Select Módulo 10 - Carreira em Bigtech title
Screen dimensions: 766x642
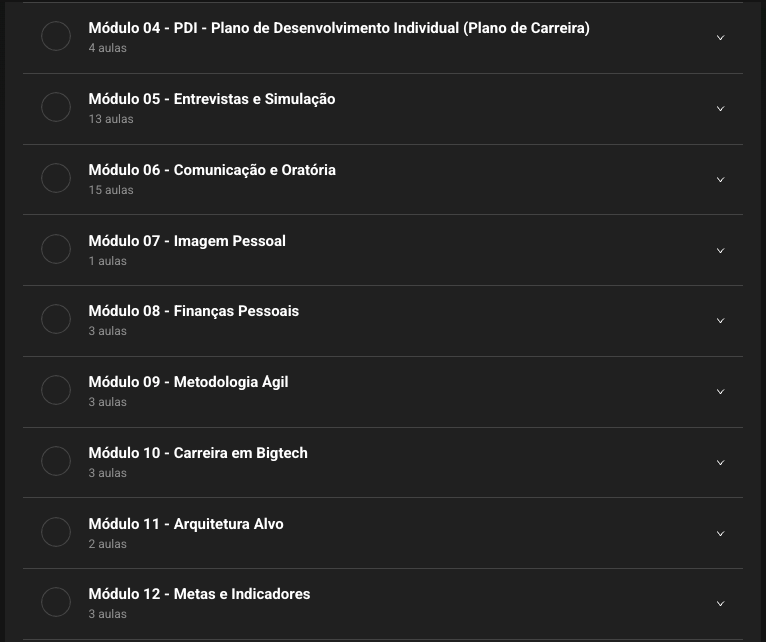pos(198,453)
